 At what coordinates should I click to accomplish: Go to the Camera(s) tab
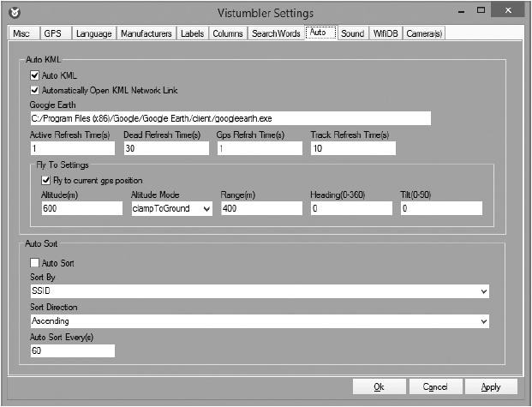point(425,33)
